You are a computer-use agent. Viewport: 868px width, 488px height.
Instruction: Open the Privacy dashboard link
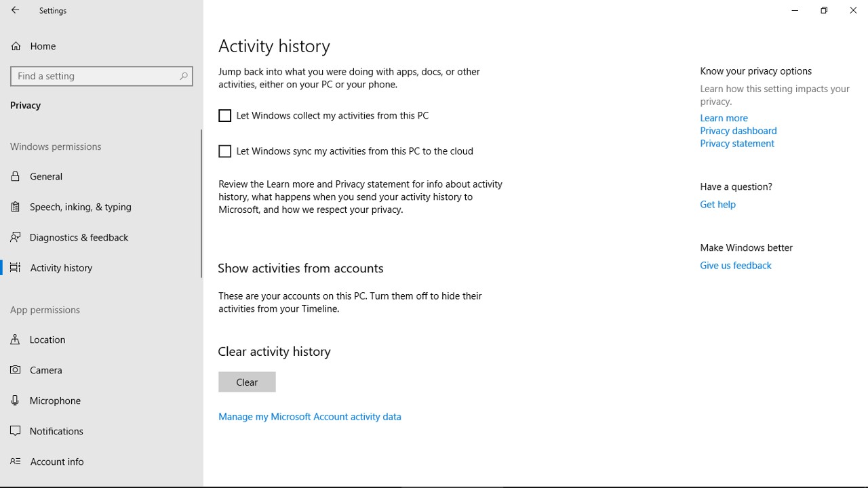click(738, 131)
